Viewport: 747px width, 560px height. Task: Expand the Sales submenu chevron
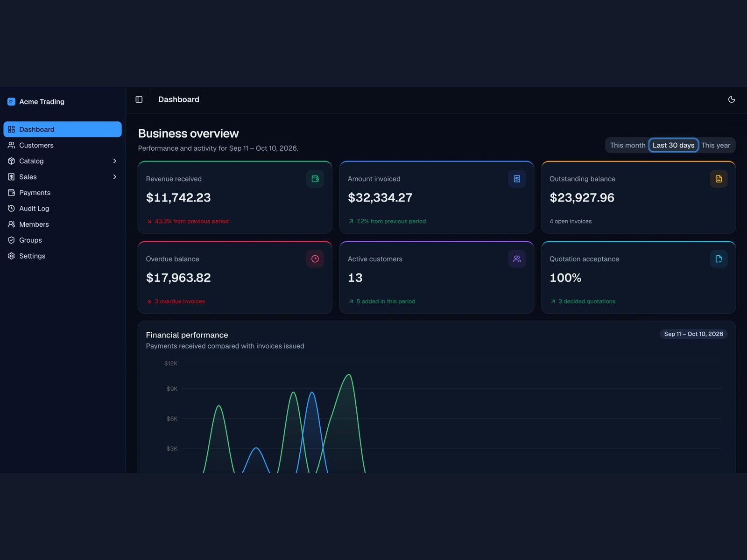115,177
